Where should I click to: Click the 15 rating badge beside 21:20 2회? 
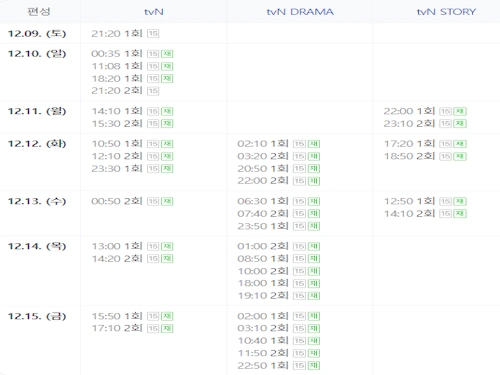(153, 91)
